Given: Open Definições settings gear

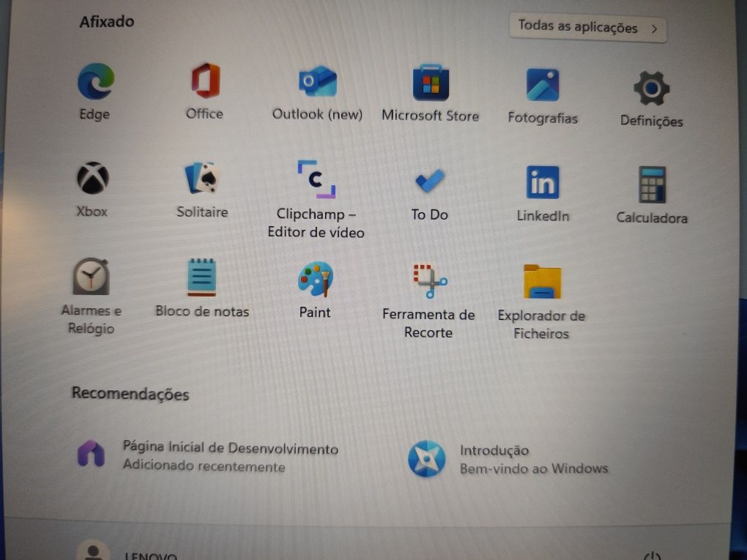Looking at the screenshot, I should [x=651, y=88].
